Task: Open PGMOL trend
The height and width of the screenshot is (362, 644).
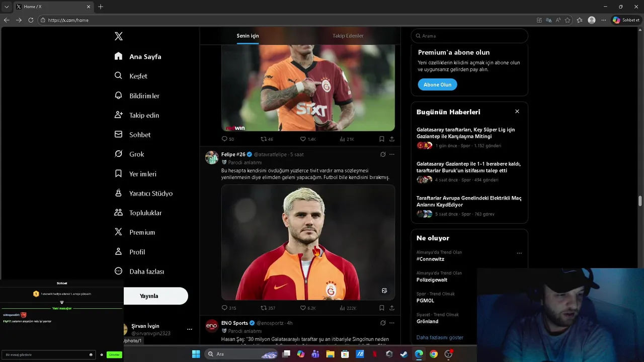Action: [x=425, y=300]
